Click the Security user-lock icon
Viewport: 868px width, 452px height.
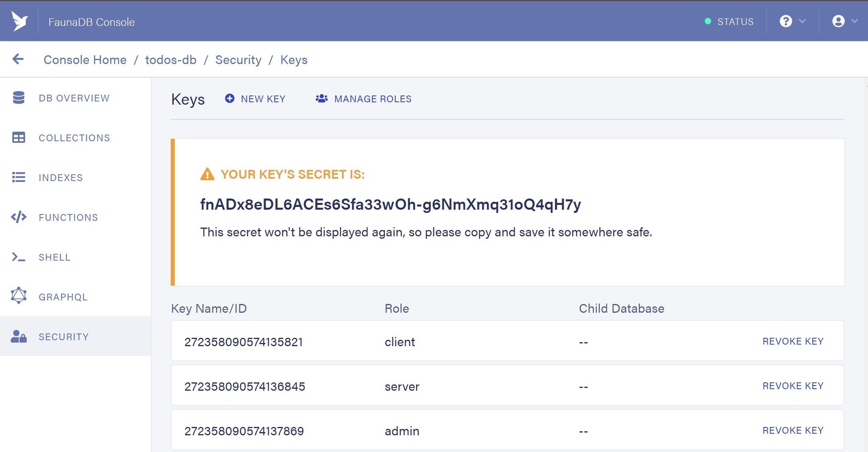coord(19,337)
